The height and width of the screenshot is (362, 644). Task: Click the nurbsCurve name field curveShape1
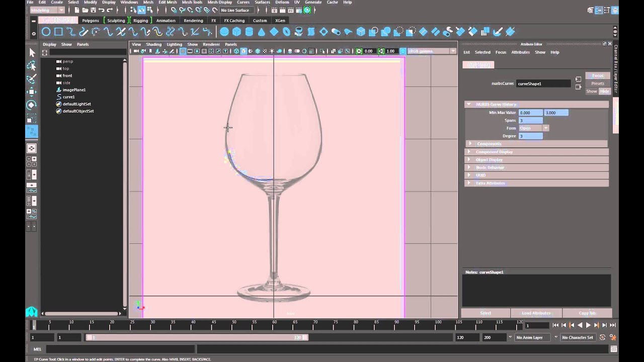[543, 83]
